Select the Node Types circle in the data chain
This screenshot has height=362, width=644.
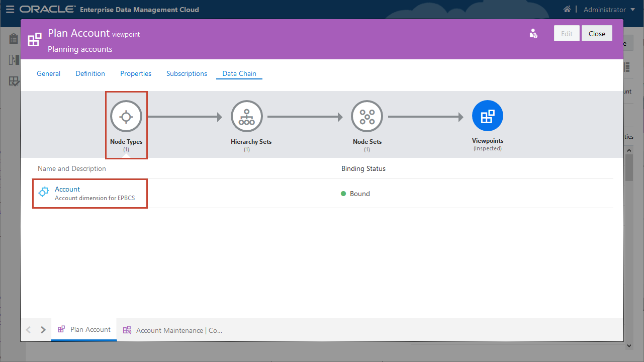click(x=126, y=117)
